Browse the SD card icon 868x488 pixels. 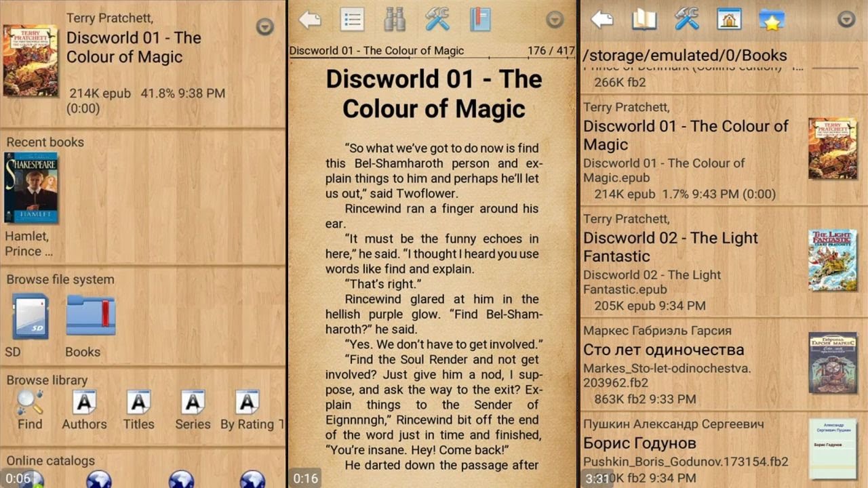[x=31, y=317]
